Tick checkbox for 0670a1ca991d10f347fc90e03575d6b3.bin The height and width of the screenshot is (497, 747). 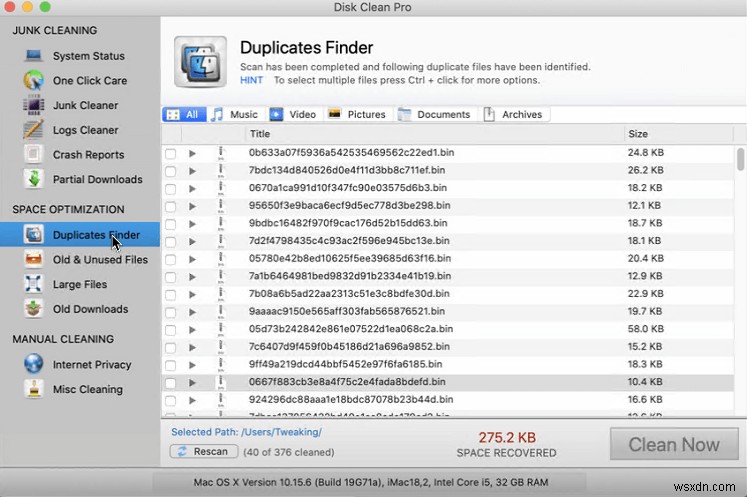tap(170, 189)
